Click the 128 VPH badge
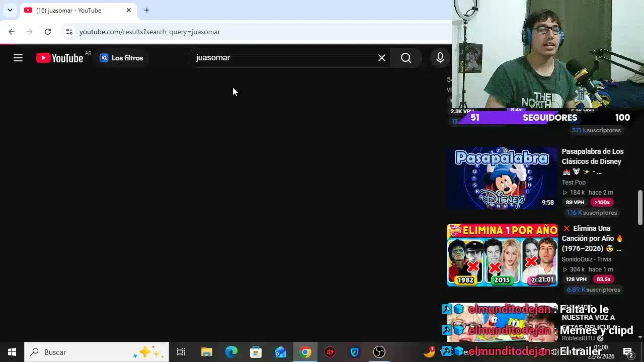The height and width of the screenshot is (362, 644). pos(577,279)
